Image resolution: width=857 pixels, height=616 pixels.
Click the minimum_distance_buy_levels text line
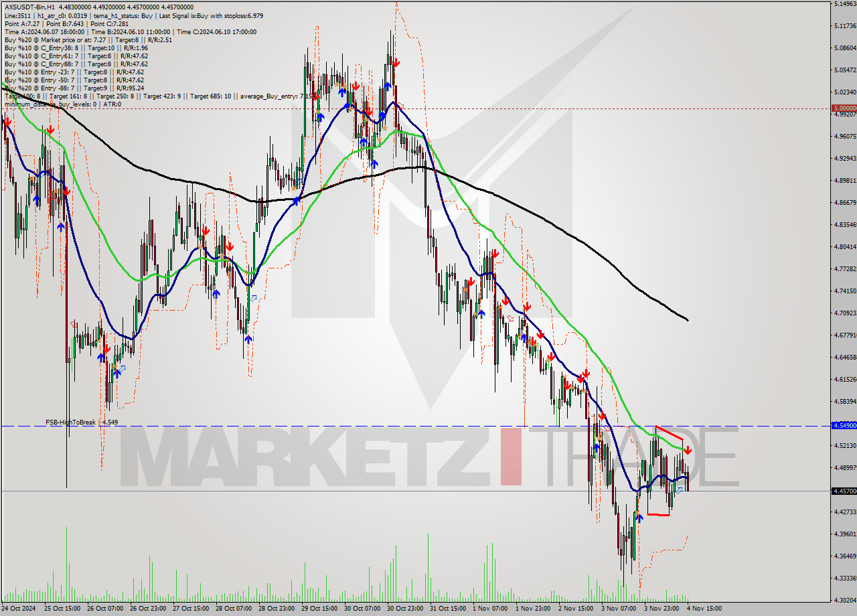(x=63, y=104)
